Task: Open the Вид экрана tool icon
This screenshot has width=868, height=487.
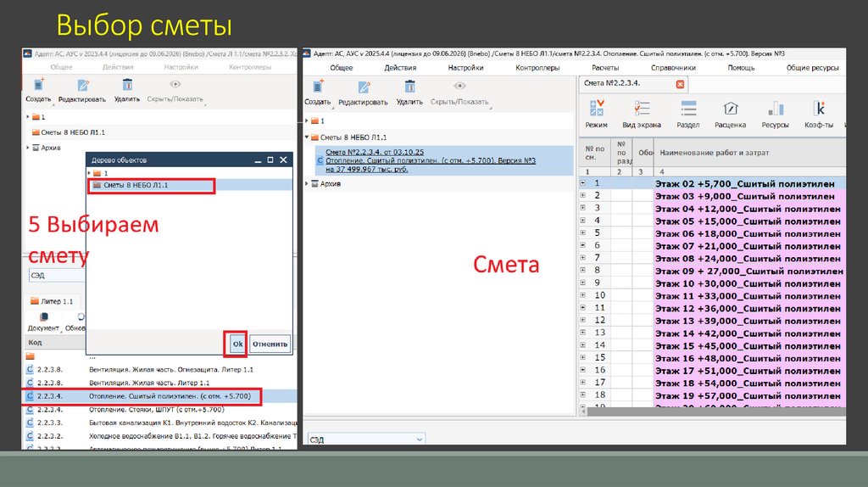Action: [x=642, y=108]
